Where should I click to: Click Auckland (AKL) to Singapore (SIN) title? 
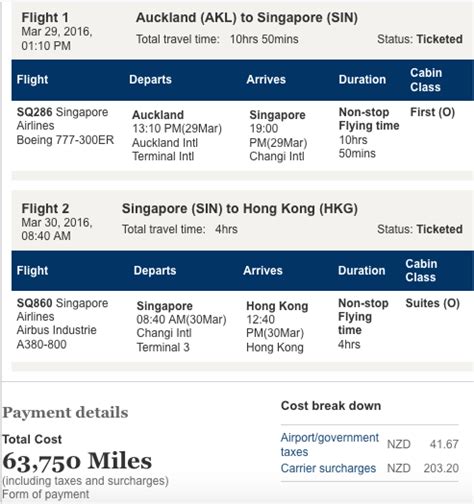(x=247, y=17)
